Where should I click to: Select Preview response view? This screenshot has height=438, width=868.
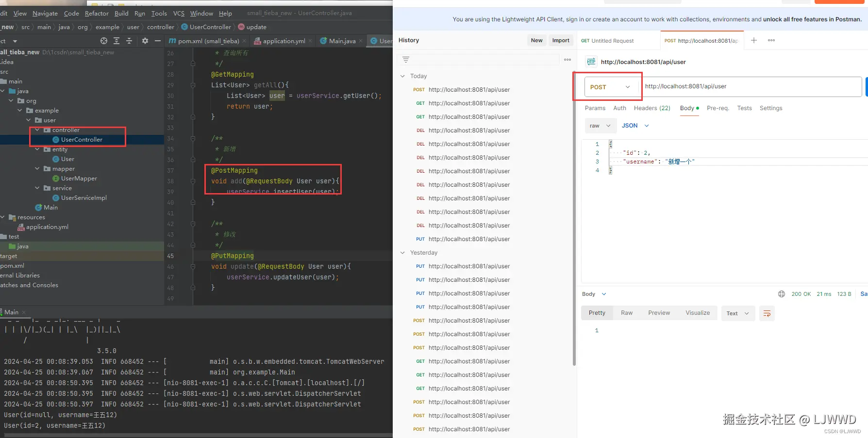tap(659, 313)
